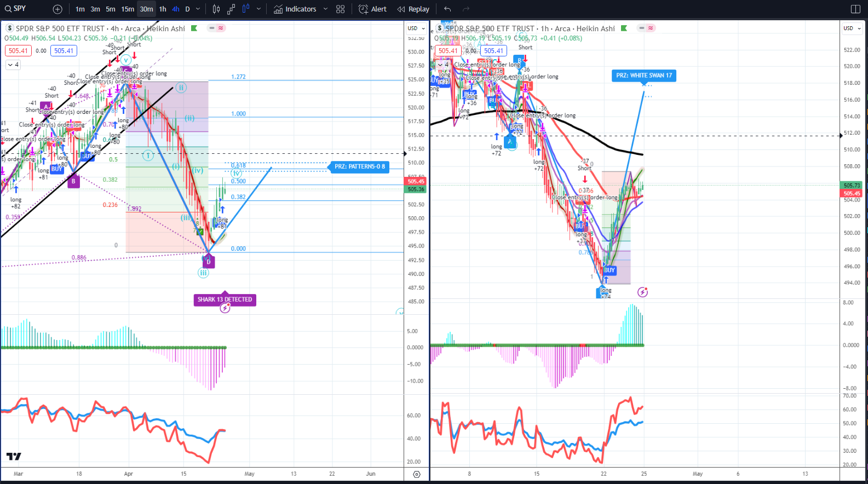
Task: Click the 0.886 dotted line label
Action: coord(79,257)
